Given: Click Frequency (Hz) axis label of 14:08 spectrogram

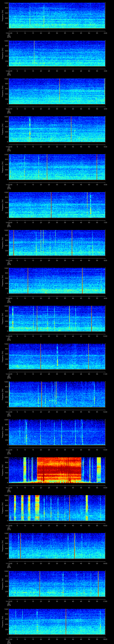Looking at the screenshot, I should (3, 280).
